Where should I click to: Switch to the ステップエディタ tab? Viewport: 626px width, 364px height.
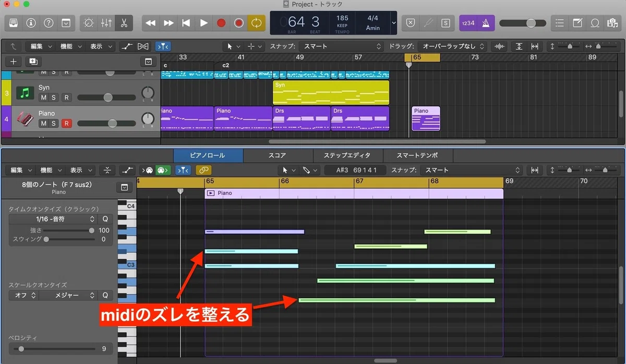click(348, 155)
